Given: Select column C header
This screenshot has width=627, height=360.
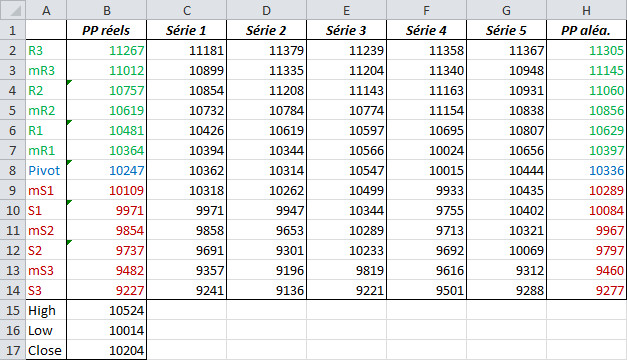Looking at the screenshot, I should (186, 10).
